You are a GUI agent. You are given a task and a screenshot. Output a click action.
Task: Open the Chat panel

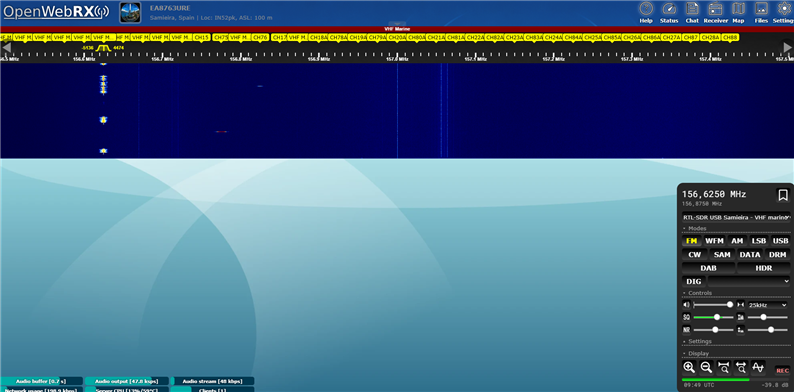pos(692,12)
